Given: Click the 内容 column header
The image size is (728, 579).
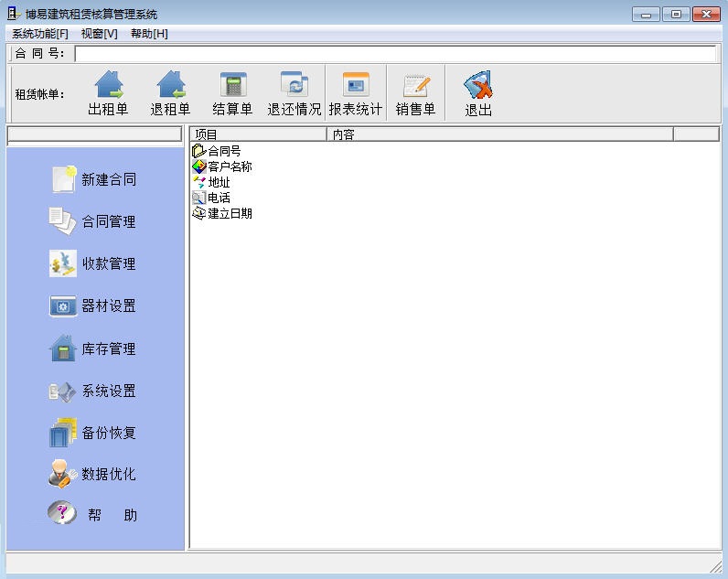Looking at the screenshot, I should pos(500,134).
